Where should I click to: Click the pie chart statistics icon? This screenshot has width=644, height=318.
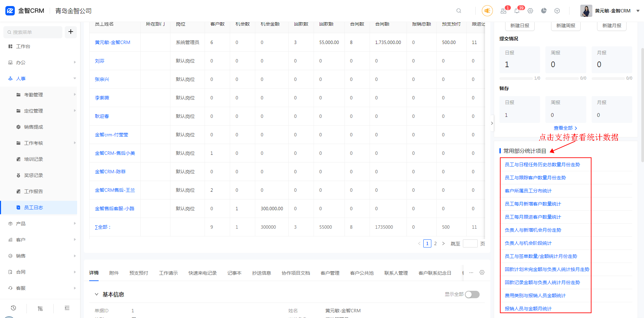tap(544, 11)
